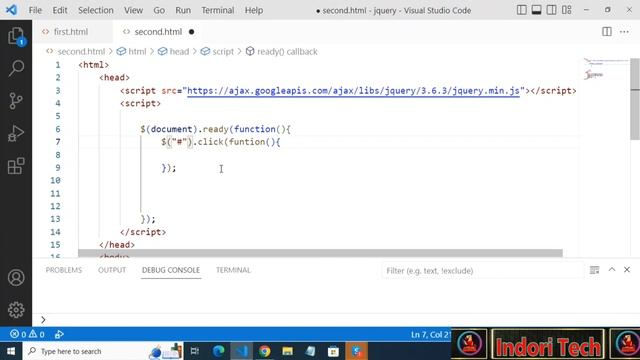The image size is (640, 360).
Task: Open the Go menu
Action: [159, 10]
